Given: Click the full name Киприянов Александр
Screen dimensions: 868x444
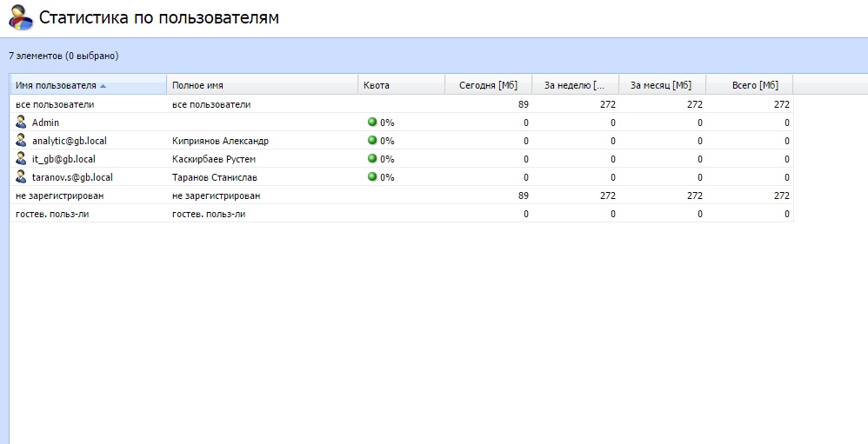Looking at the screenshot, I should coord(220,141).
